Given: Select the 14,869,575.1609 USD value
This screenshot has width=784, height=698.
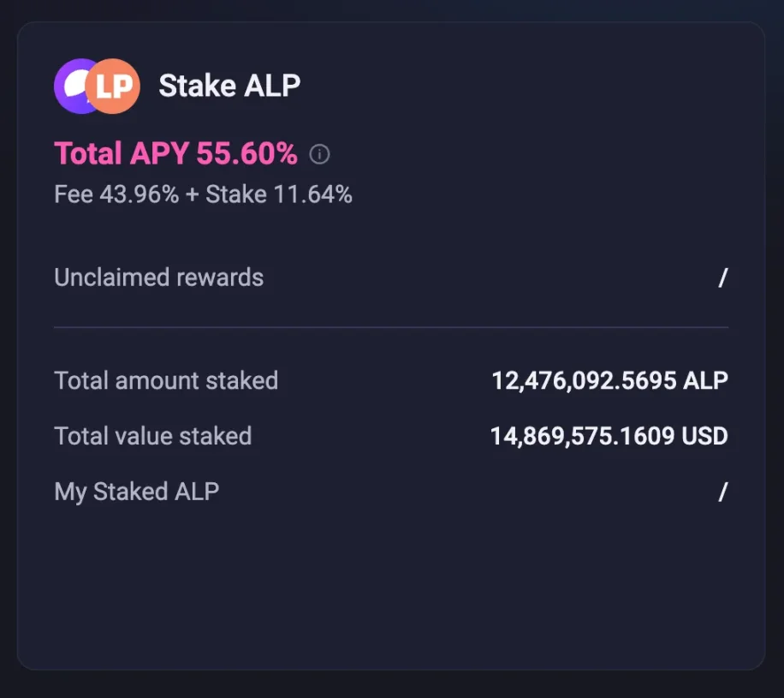Looking at the screenshot, I should point(610,436).
